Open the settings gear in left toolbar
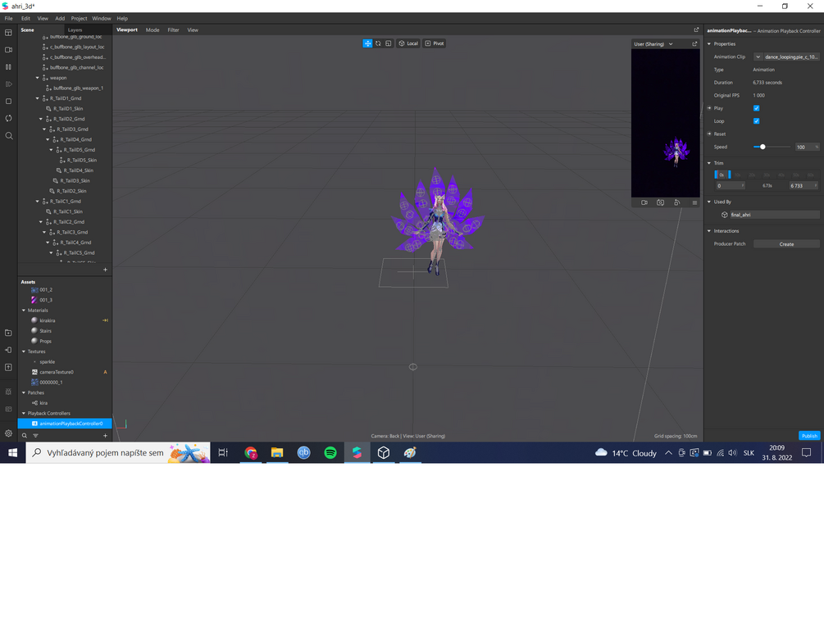Viewport: 824px width, 644px height. [8, 433]
